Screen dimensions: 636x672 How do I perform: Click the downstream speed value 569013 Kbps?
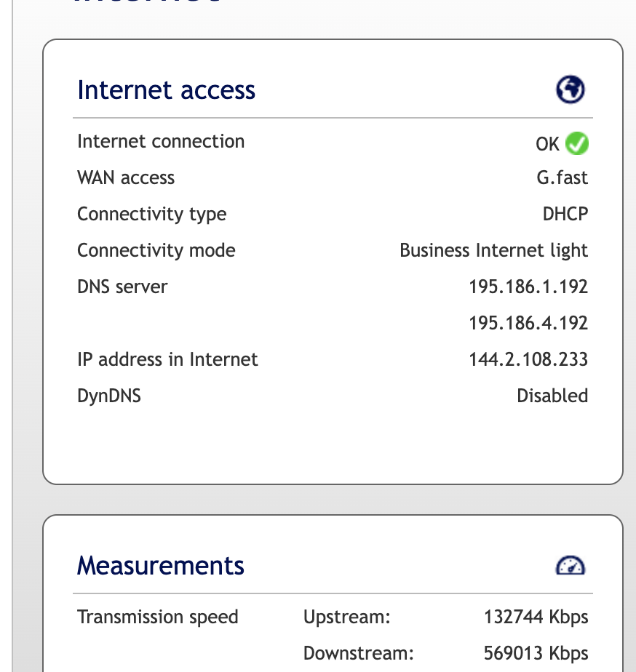(536, 653)
